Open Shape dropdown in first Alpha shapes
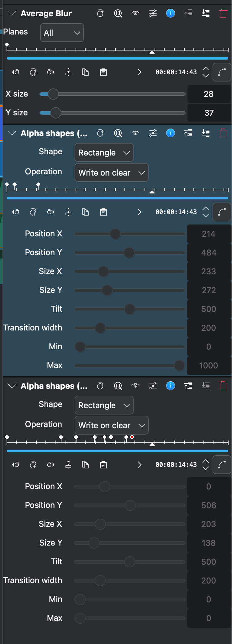This screenshot has height=644, width=232. [104, 153]
